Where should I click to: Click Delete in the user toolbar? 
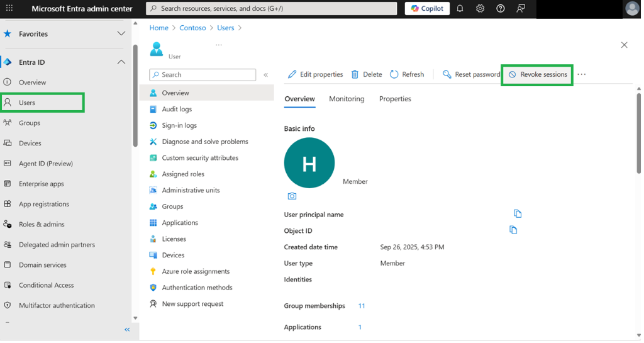tap(367, 74)
